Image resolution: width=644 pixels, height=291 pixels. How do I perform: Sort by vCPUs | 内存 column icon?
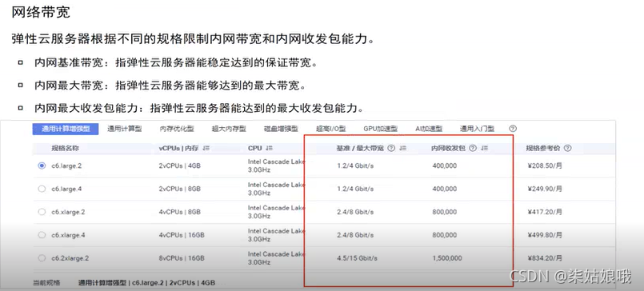tap(206, 149)
